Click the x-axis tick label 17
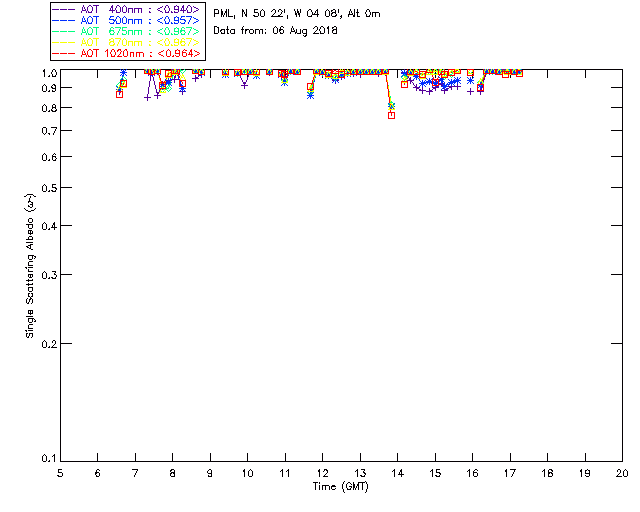 tap(510, 473)
